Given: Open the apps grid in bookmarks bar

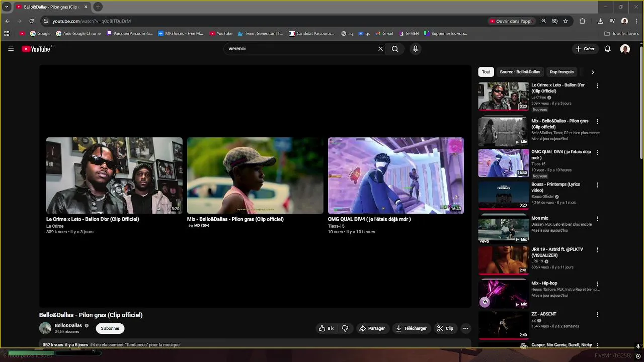Looking at the screenshot, I should click(7, 34).
